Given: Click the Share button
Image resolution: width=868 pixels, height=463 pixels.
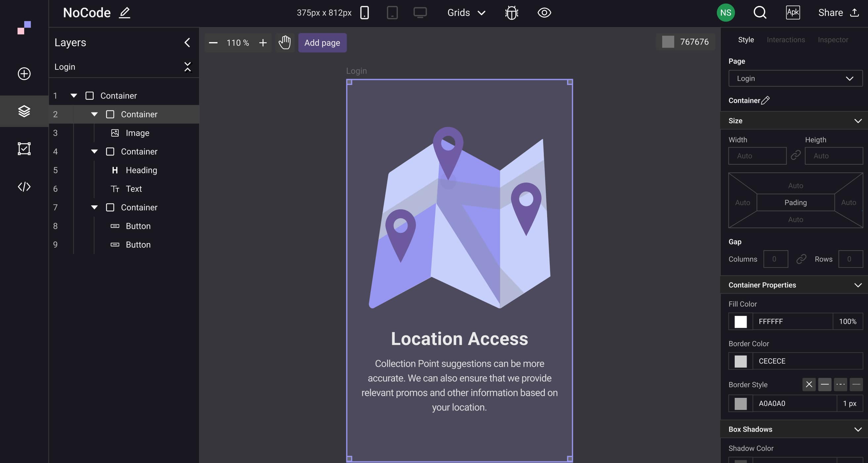Looking at the screenshot, I should 838,13.
